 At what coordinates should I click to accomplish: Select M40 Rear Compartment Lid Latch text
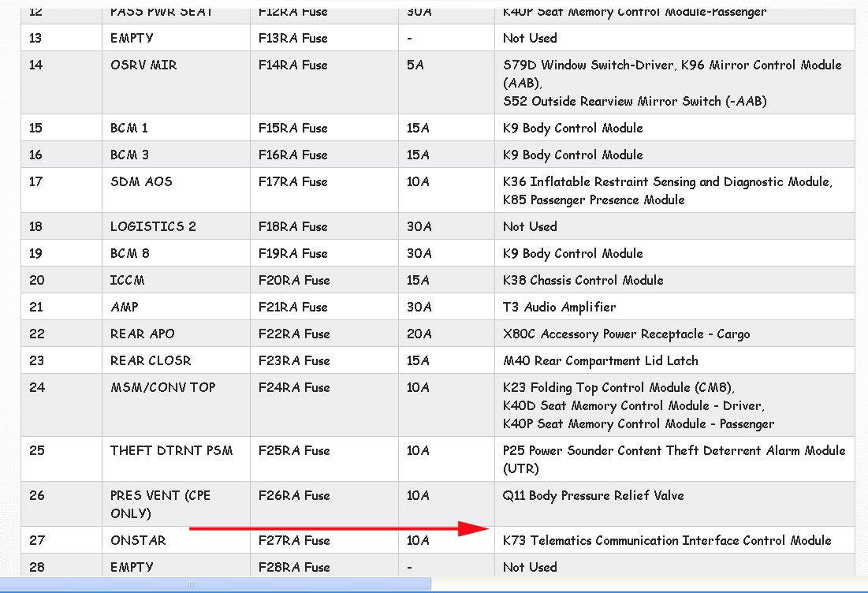(600, 360)
